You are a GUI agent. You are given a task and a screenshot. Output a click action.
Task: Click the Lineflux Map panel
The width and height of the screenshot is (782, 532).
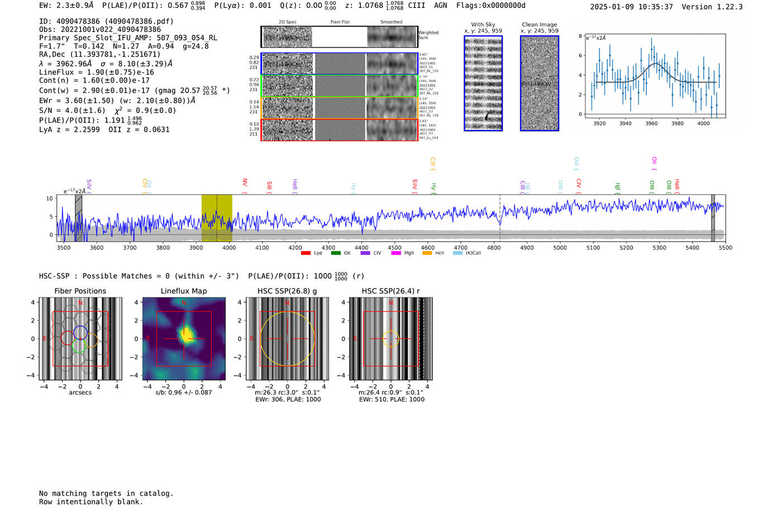(x=184, y=339)
